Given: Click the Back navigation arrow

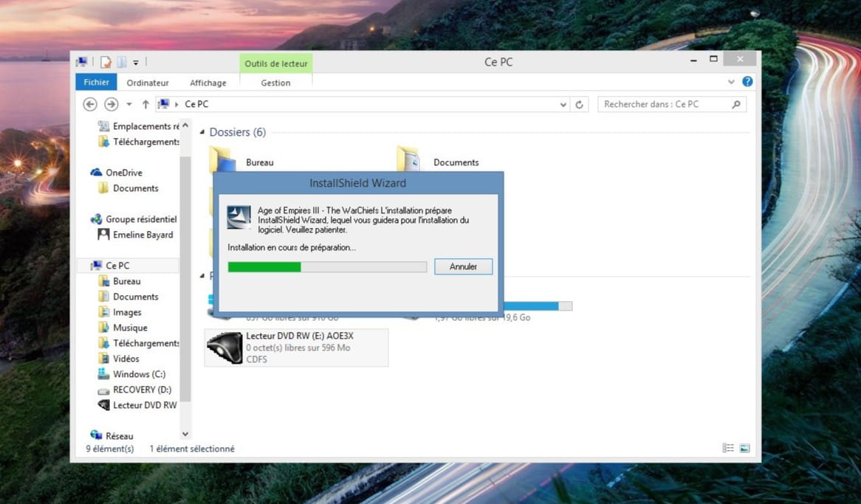Looking at the screenshot, I should click(x=90, y=105).
